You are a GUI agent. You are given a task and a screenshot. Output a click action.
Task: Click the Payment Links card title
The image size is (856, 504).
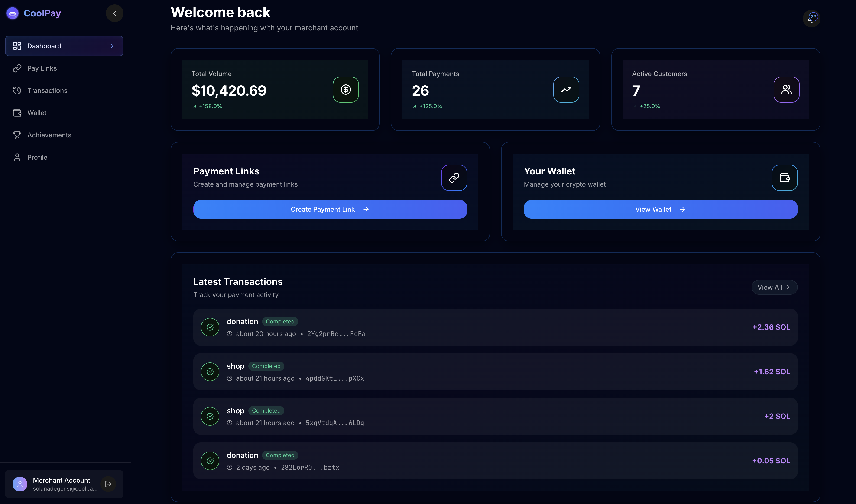(x=226, y=171)
